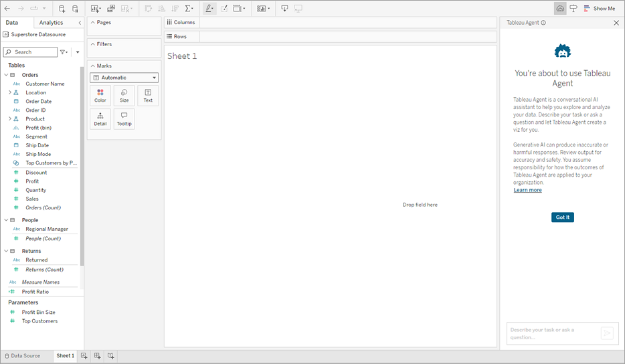Expand the Product hierarchy
The height and width of the screenshot is (364, 625).
pos(10,119)
